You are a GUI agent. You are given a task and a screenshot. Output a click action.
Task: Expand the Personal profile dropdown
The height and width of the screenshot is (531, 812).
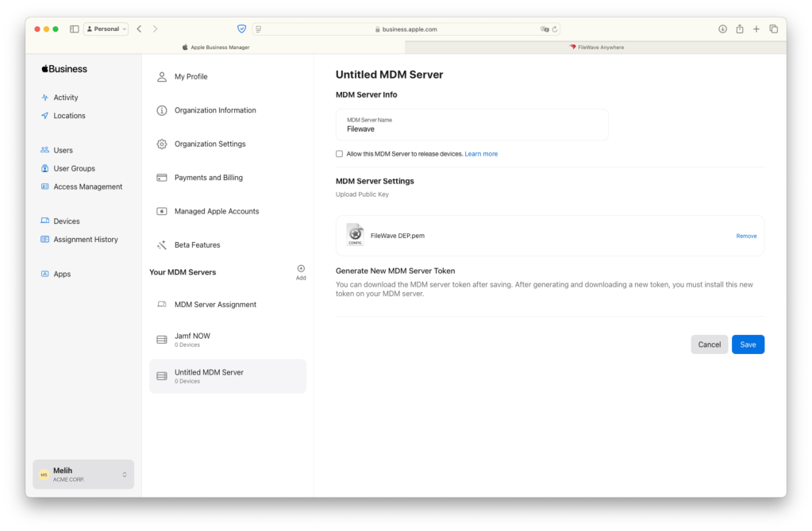coord(106,29)
